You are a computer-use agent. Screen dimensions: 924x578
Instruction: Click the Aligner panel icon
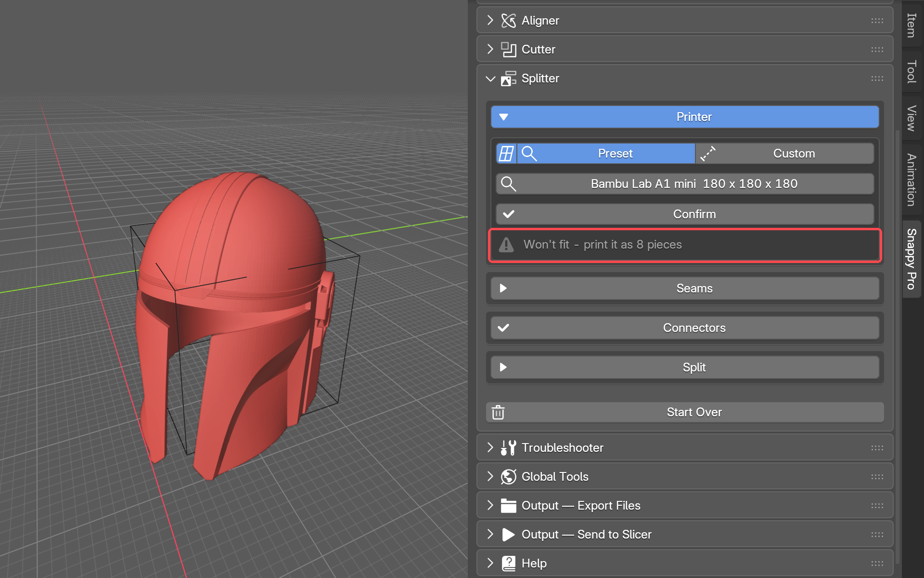click(508, 21)
